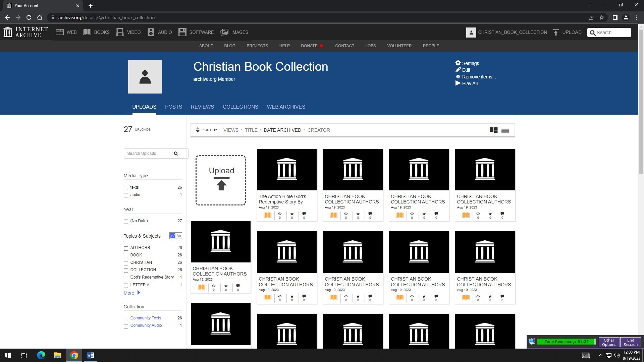Toggle sort direction arrows
This screenshot has width=644, height=362.
point(198,130)
